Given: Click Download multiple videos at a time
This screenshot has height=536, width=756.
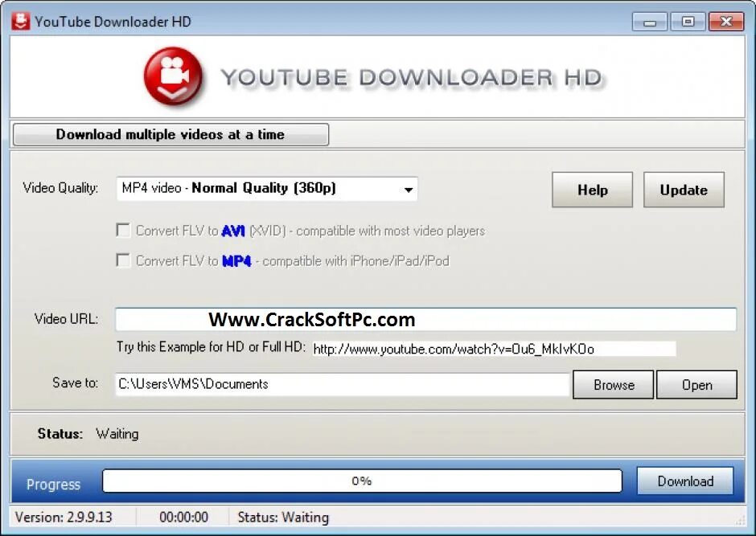Looking at the screenshot, I should pyautogui.click(x=171, y=134).
